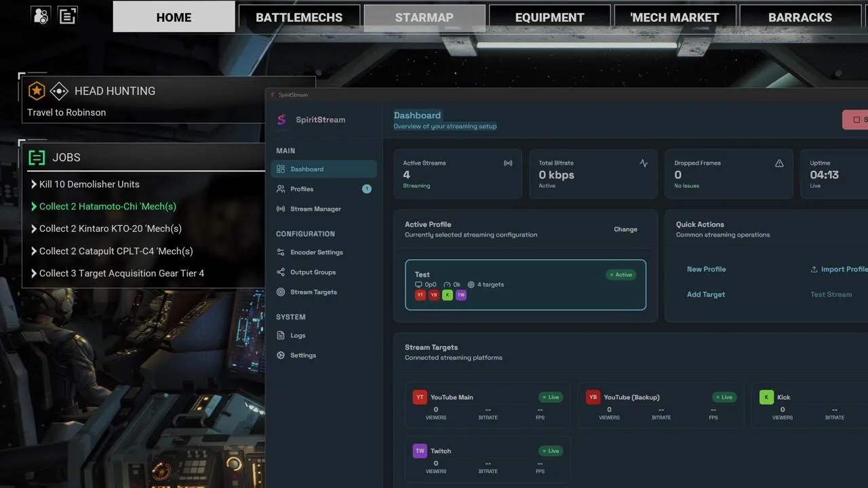This screenshot has width=868, height=488.
Task: Click the Live badge on YouTube Main
Action: tap(550, 397)
